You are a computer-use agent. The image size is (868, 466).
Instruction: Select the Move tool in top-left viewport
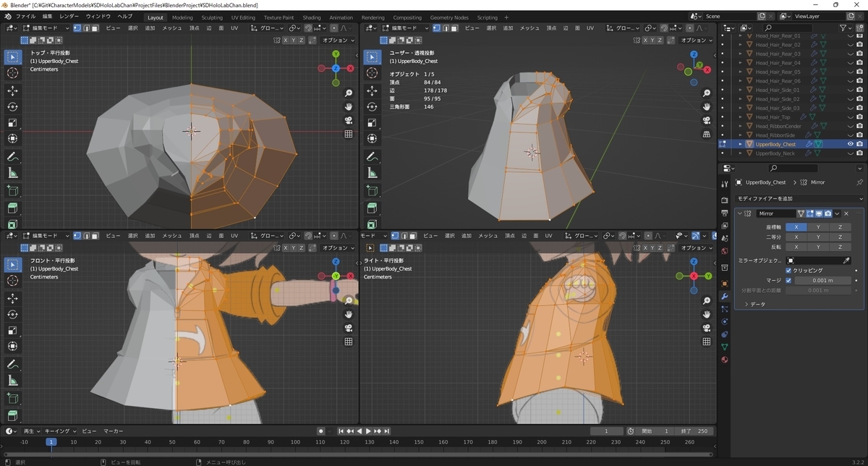pos(13,90)
